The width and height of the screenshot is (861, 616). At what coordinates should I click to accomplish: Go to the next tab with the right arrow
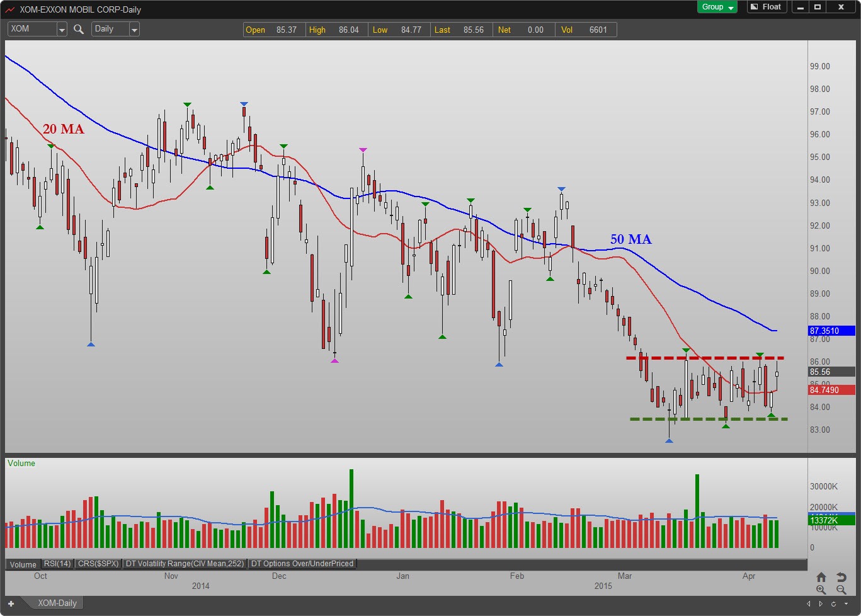click(x=820, y=603)
